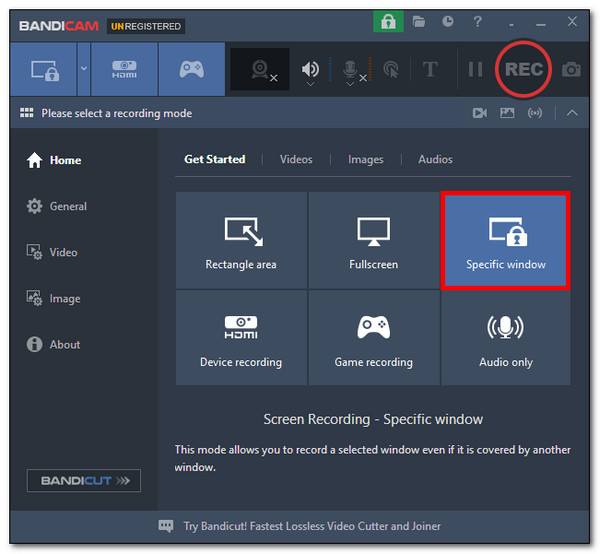
Task: Select gamepad game recording mode in toolbar
Action: pos(192,69)
